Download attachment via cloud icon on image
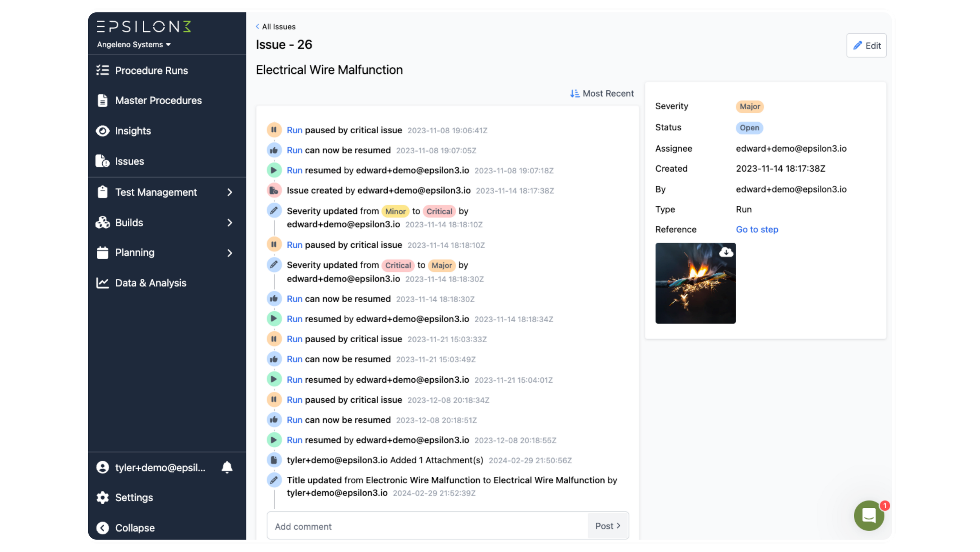 tap(726, 252)
